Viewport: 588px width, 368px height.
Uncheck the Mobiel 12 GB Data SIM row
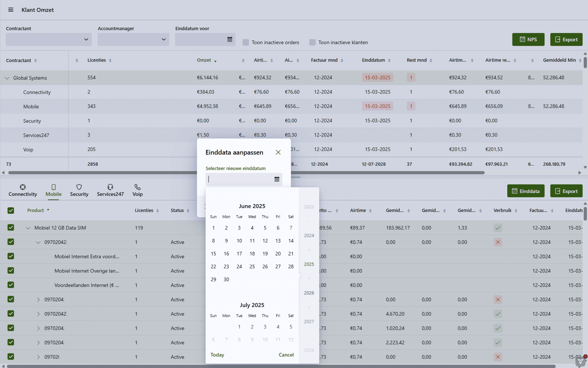11,228
